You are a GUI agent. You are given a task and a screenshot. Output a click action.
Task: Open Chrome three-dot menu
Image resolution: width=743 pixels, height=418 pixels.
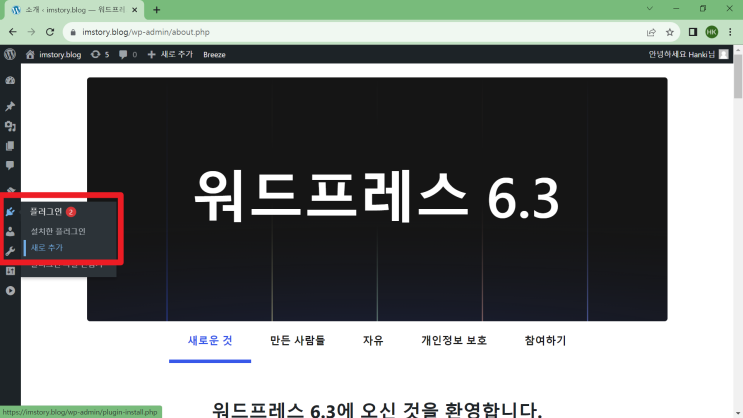pyautogui.click(x=730, y=32)
